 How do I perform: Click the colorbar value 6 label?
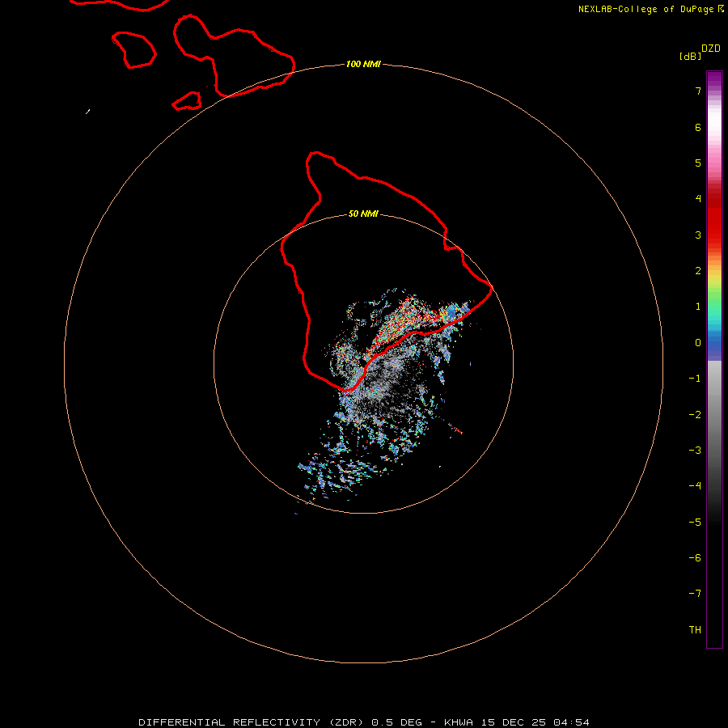(698, 127)
